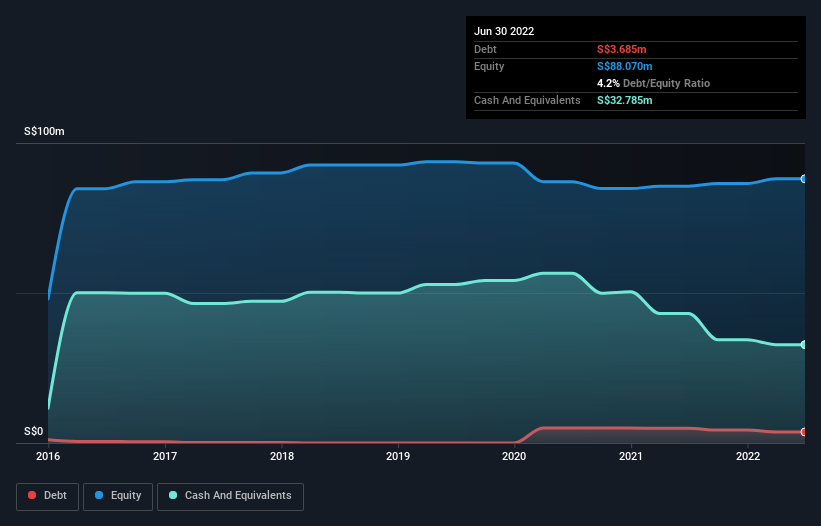Screen dimensions: 821x526
Task: Click the S$0 y-axis label
Action: pyautogui.click(x=34, y=431)
